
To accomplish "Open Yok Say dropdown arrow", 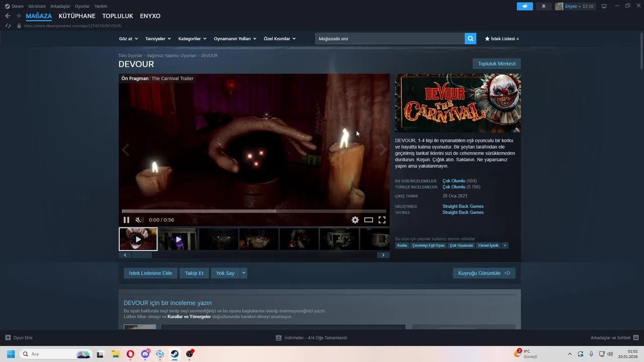I will pyautogui.click(x=244, y=273).
